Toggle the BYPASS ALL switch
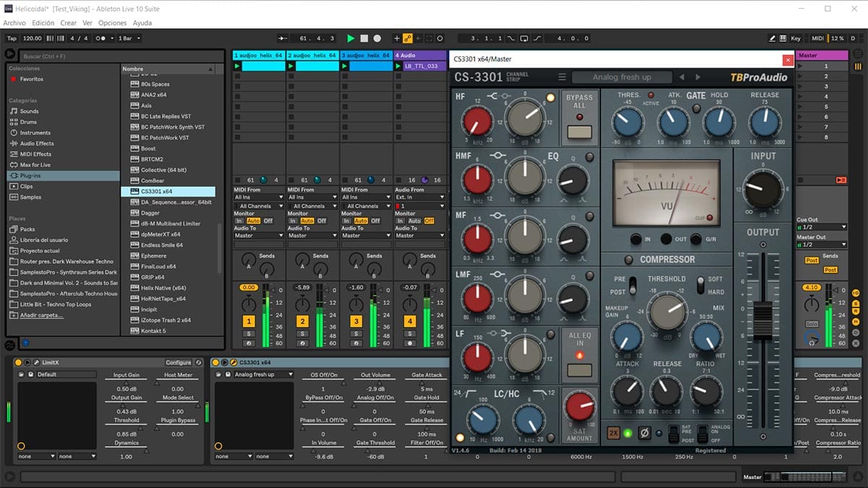 click(x=579, y=131)
